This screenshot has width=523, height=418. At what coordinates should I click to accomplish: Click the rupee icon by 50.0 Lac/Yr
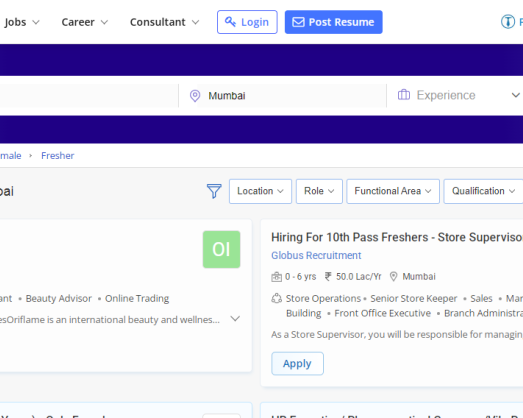click(328, 277)
